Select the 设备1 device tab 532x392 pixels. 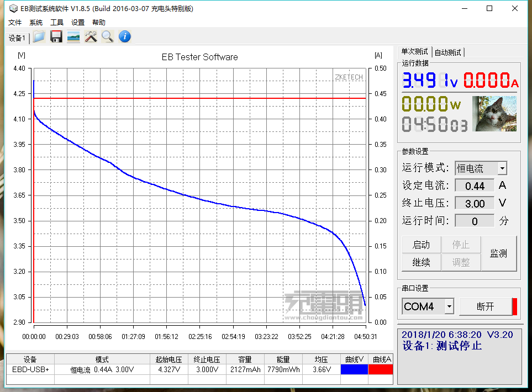17,38
